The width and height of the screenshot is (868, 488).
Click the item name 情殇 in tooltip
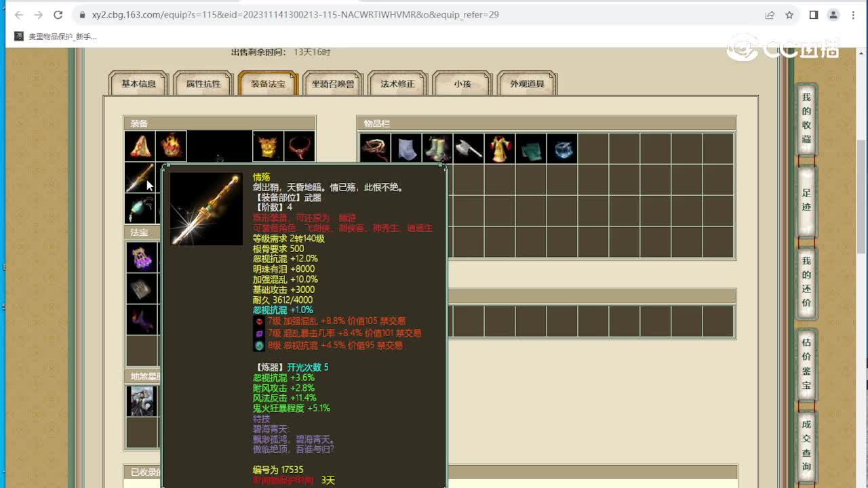[262, 177]
